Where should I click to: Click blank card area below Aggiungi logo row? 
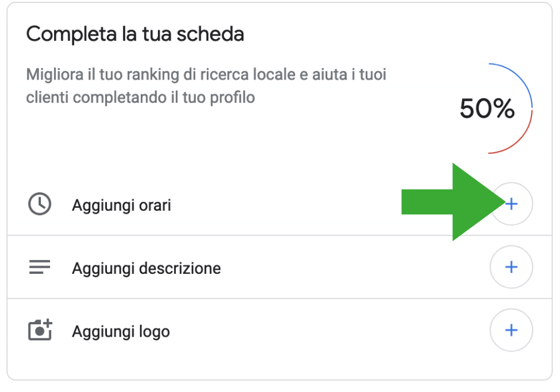point(280,365)
